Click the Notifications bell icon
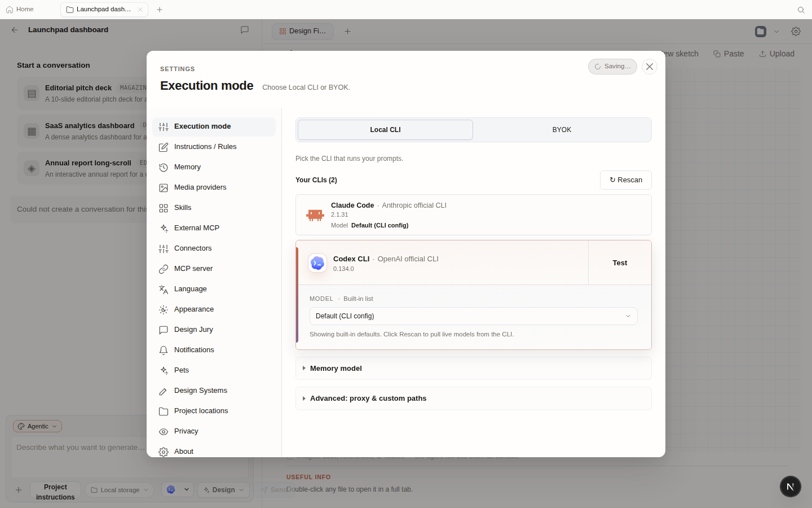Image resolution: width=812 pixels, height=508 pixels. (x=164, y=351)
